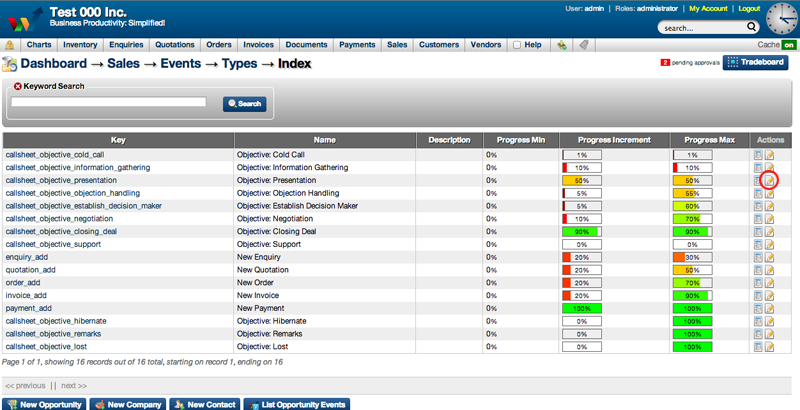This screenshot has width=800, height=410.
Task: Click the edit icon for New Quotation
Action: tap(769, 270)
